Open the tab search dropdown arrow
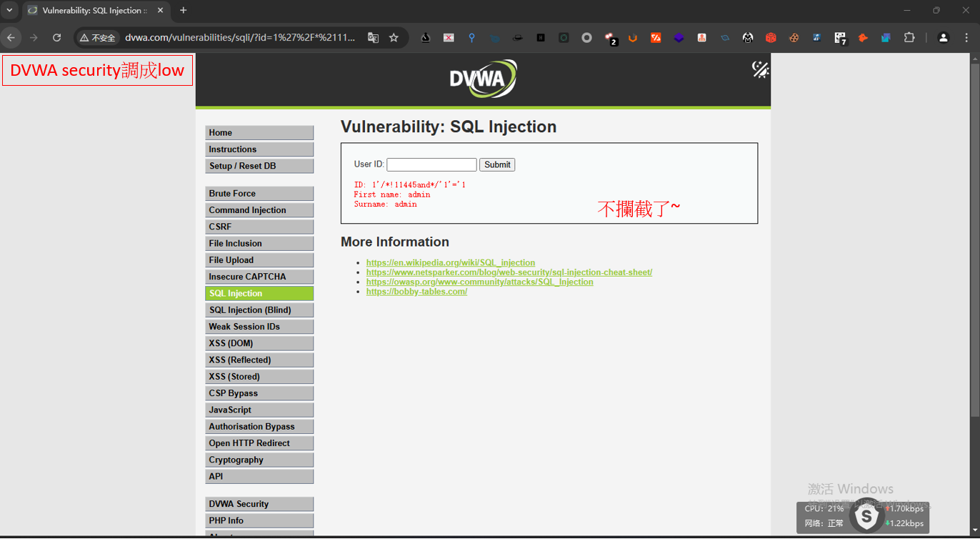Image resolution: width=980 pixels, height=539 pixels. [9, 11]
